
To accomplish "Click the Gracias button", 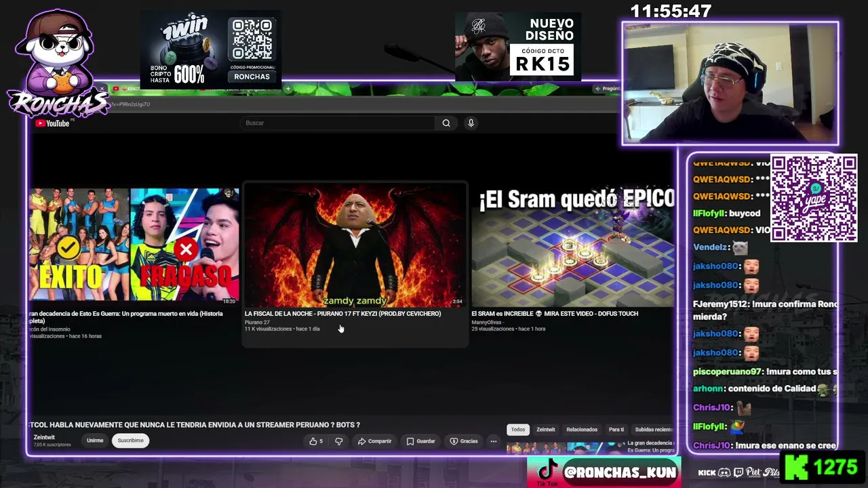I will pos(464,441).
